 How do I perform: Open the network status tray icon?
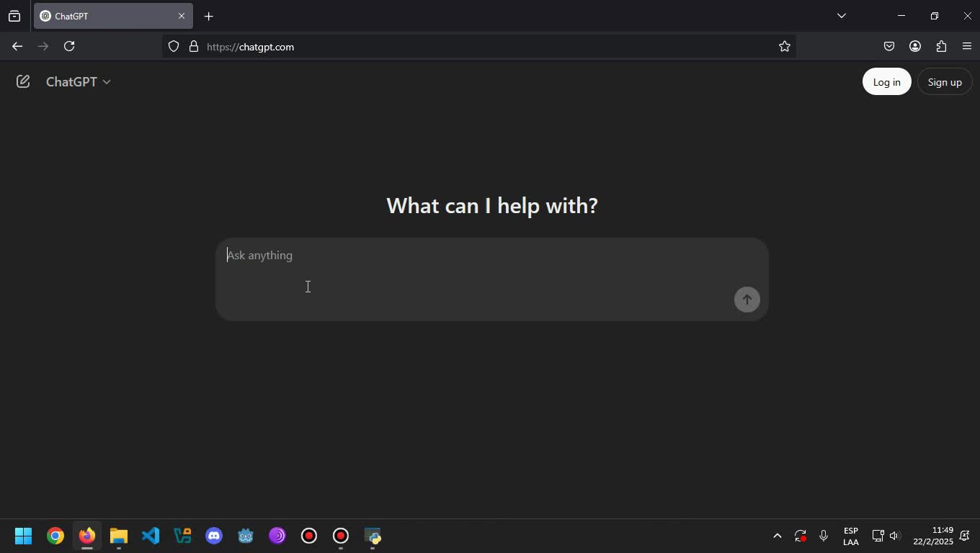[878, 536]
